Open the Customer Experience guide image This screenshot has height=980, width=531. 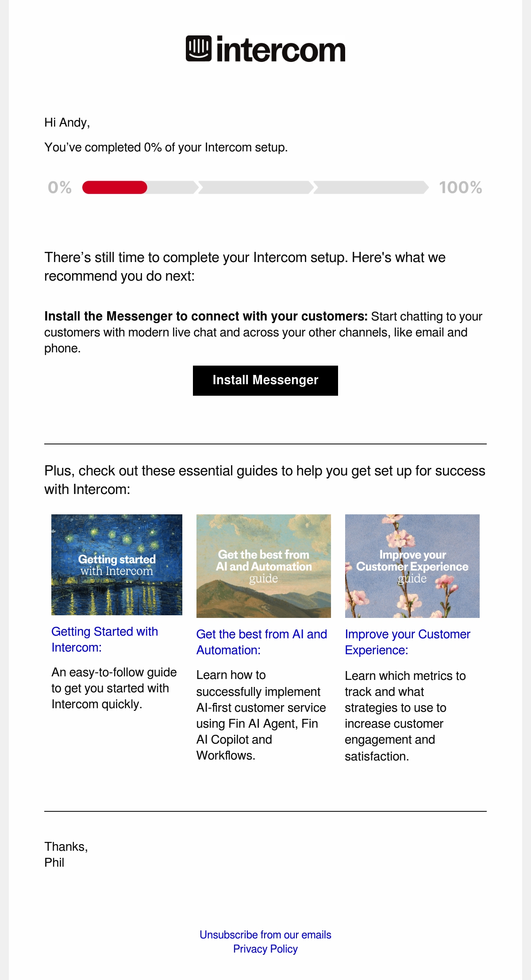412,566
